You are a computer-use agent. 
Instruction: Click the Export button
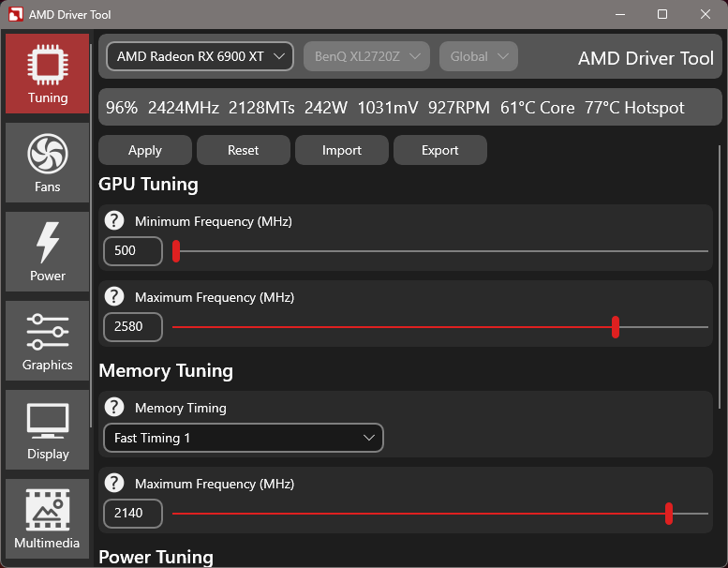[439, 150]
